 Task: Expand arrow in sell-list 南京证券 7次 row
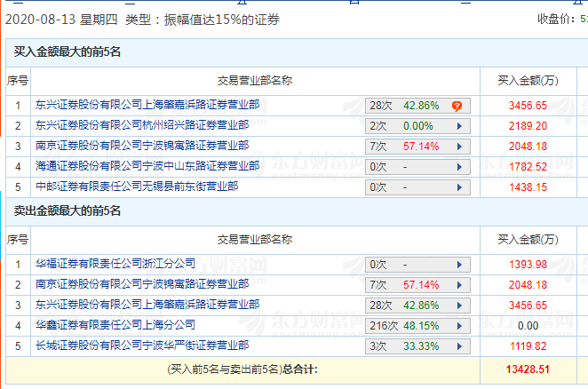coord(459,285)
